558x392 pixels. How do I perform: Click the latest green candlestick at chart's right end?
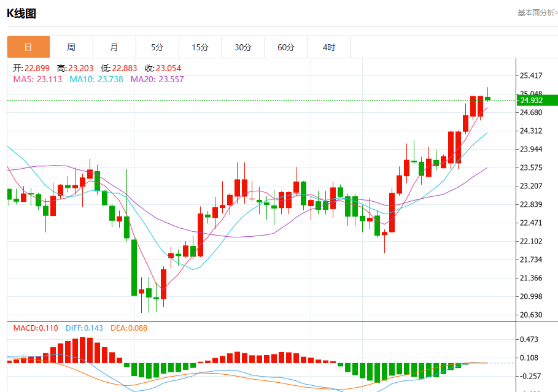(487, 99)
